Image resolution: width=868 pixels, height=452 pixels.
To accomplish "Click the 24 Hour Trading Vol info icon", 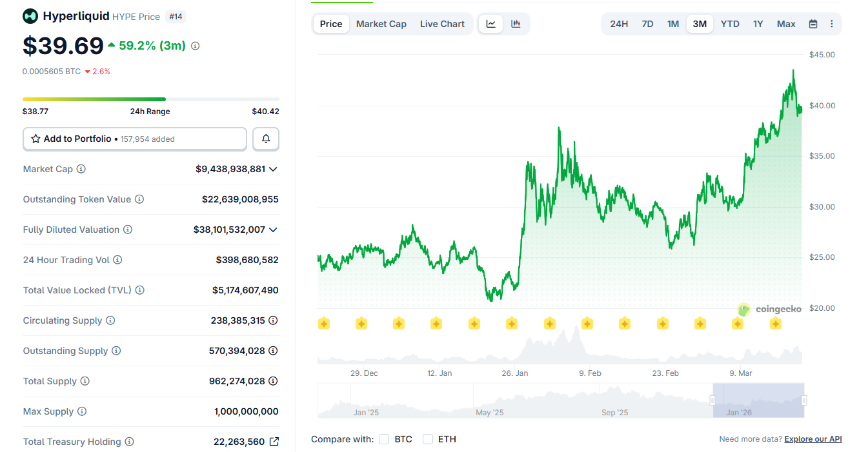I will pos(117,260).
